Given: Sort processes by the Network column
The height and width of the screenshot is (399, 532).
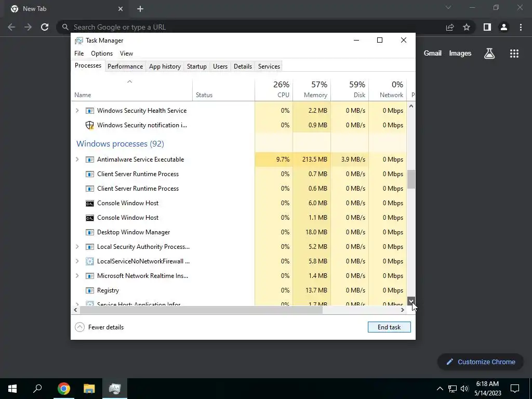Looking at the screenshot, I should coord(388,89).
